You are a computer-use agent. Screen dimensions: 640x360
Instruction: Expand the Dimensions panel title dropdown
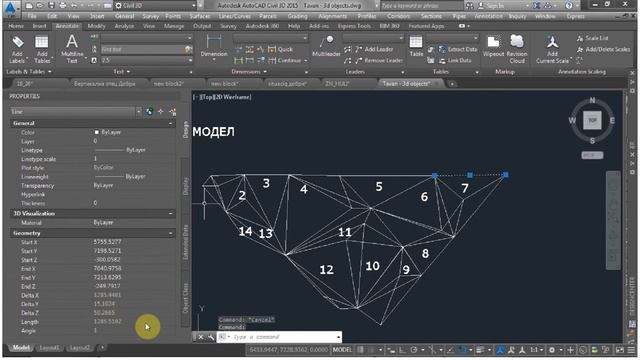coord(249,71)
